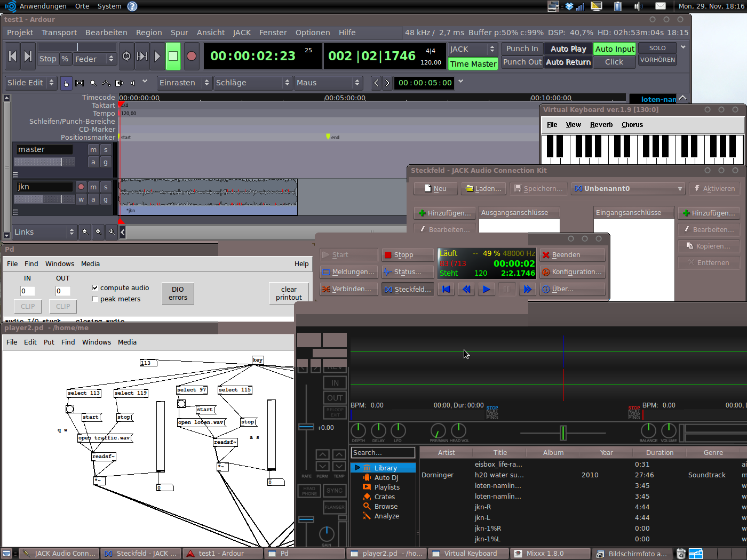Open the Media menu in player2.pd
This screenshot has height=560, width=747.
point(127,342)
